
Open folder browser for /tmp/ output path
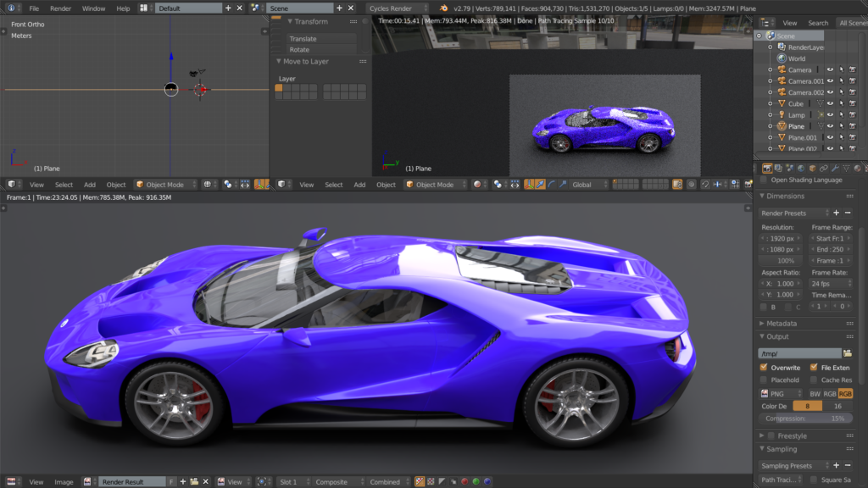847,353
